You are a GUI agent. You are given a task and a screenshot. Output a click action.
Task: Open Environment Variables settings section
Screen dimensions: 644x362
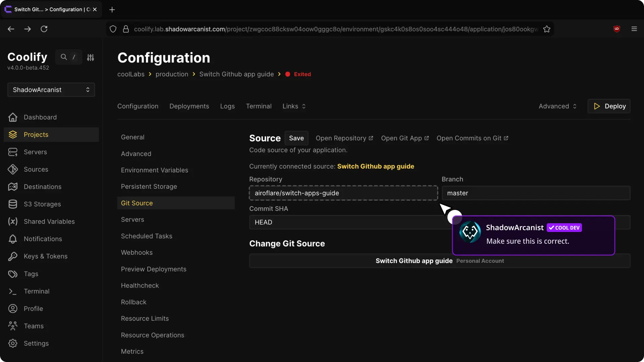pos(154,170)
